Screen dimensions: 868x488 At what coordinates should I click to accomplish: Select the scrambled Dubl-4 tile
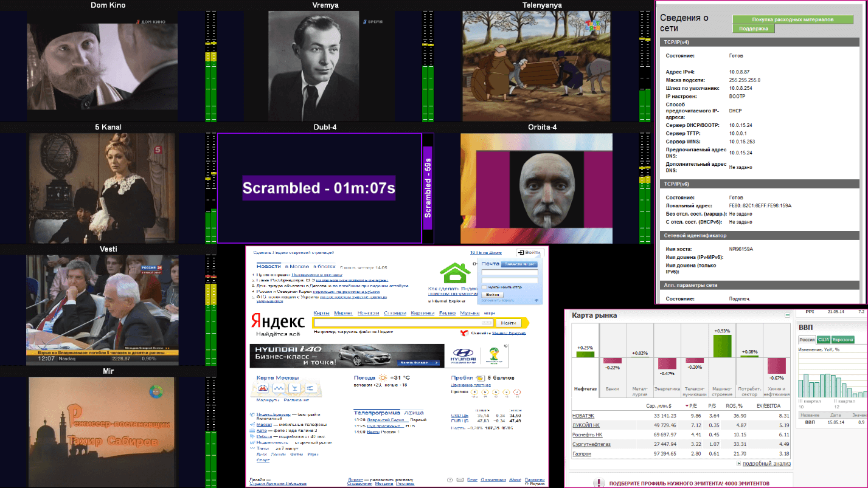tap(319, 188)
